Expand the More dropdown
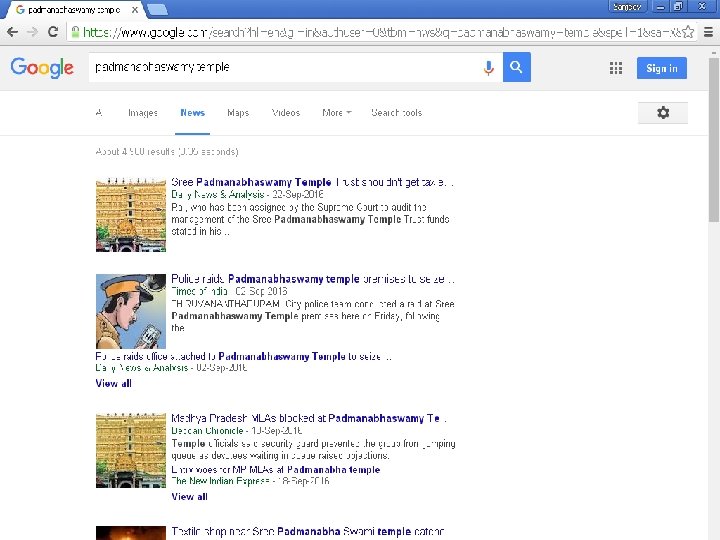This screenshot has height=540, width=720. [337, 112]
